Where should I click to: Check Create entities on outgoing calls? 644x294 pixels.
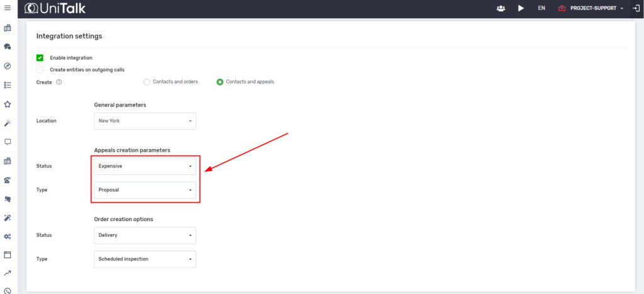click(40, 70)
